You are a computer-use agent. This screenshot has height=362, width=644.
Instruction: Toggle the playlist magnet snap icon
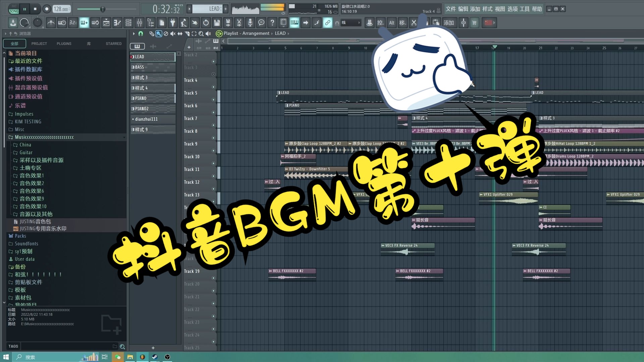tap(141, 34)
